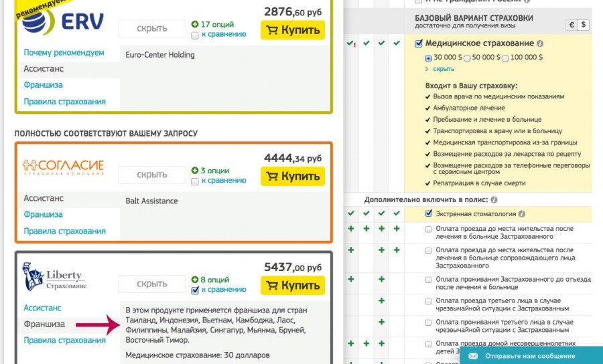Collapse medical coverage list via скрыть
Viewport: 603px width, 364px height.
(444, 69)
